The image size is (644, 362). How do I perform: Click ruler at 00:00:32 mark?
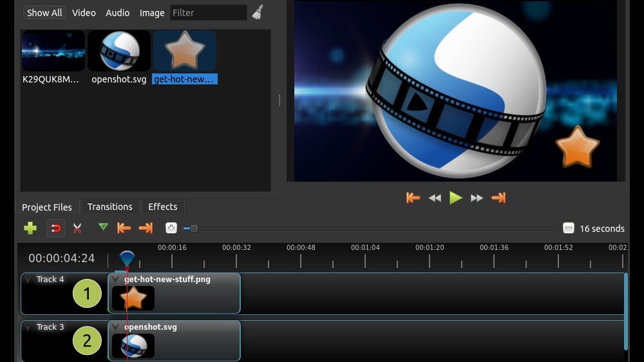tap(236, 247)
